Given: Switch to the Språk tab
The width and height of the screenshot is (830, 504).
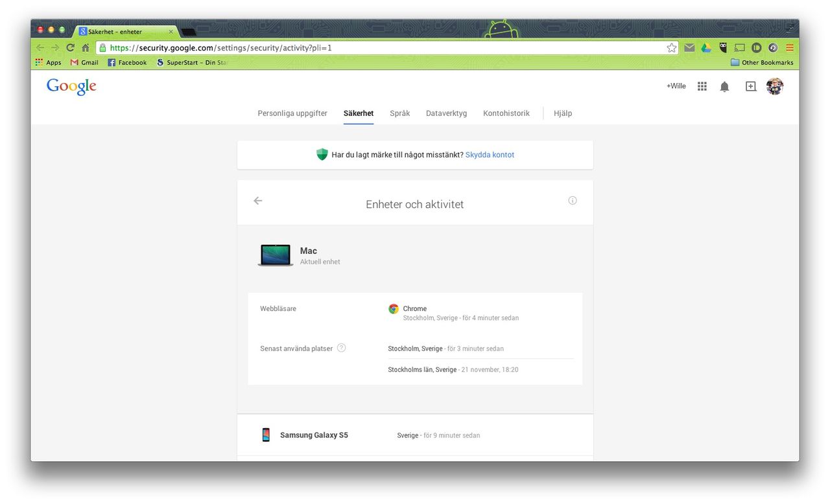Looking at the screenshot, I should 400,113.
